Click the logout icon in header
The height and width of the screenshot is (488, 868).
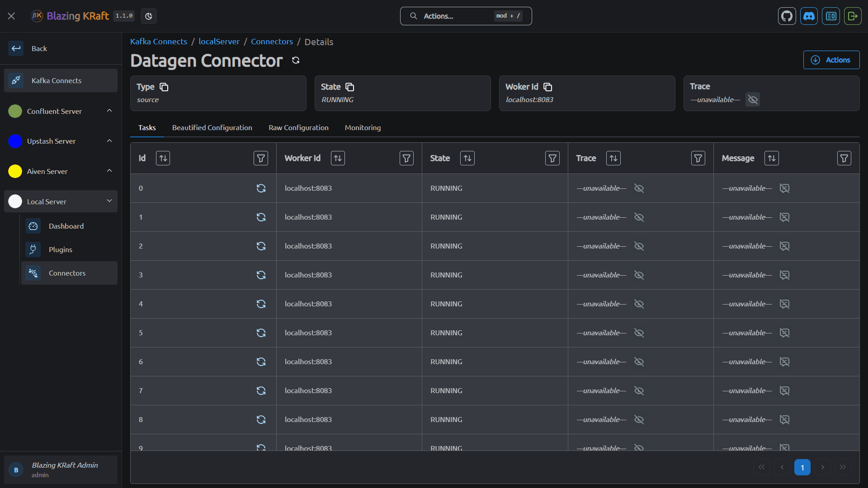852,16
